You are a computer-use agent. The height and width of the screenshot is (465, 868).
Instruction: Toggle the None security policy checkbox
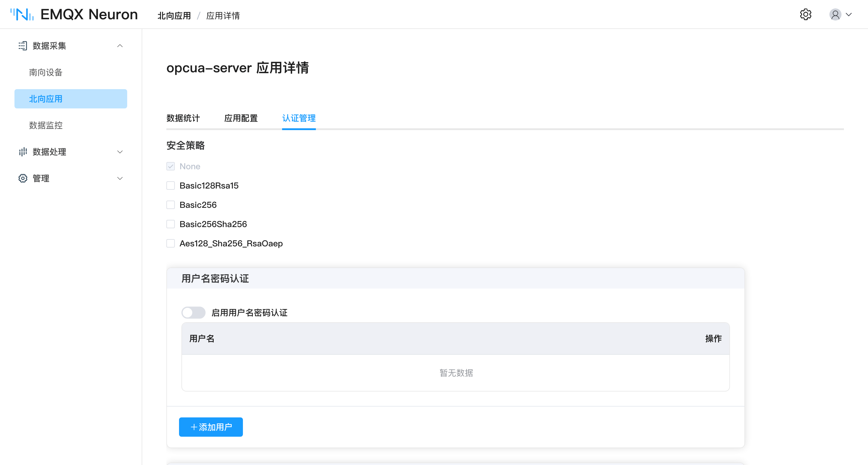tap(171, 166)
